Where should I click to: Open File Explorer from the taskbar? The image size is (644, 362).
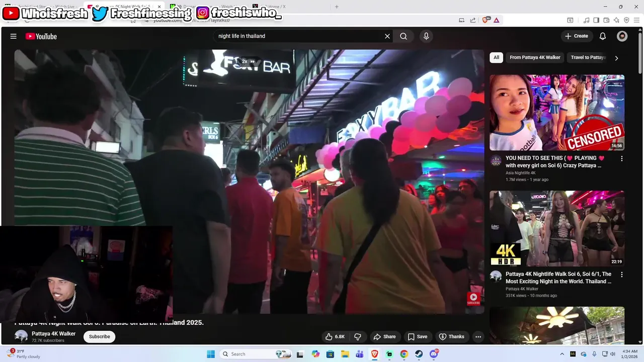point(345,354)
